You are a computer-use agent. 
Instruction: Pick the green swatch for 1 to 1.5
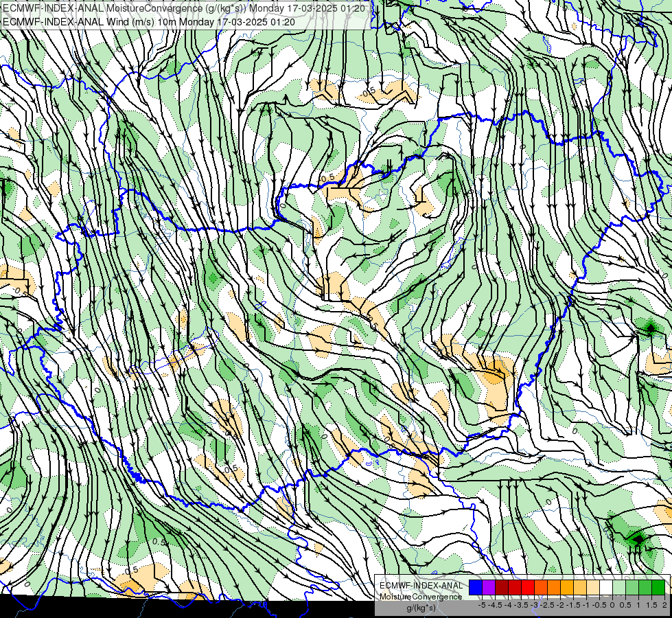(x=645, y=588)
